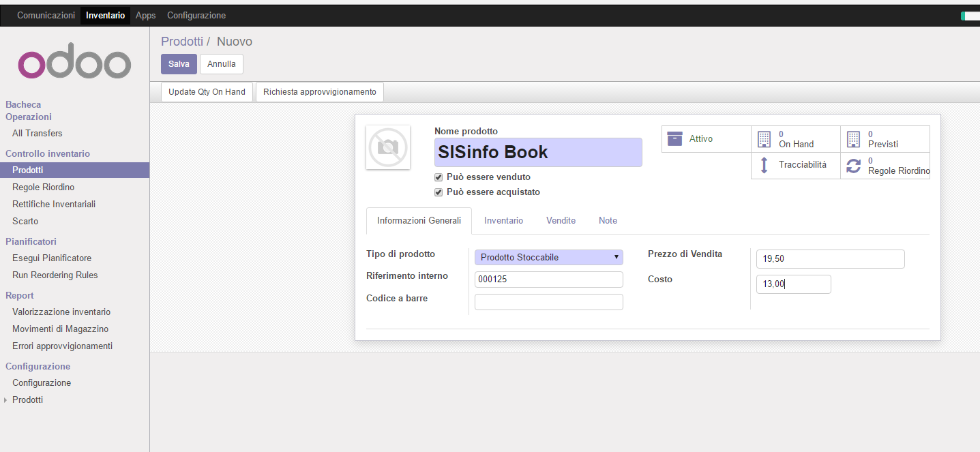Expand the Prodotti tree under Configurazione
Image resolution: width=980 pixels, height=452 pixels.
click(x=6, y=400)
